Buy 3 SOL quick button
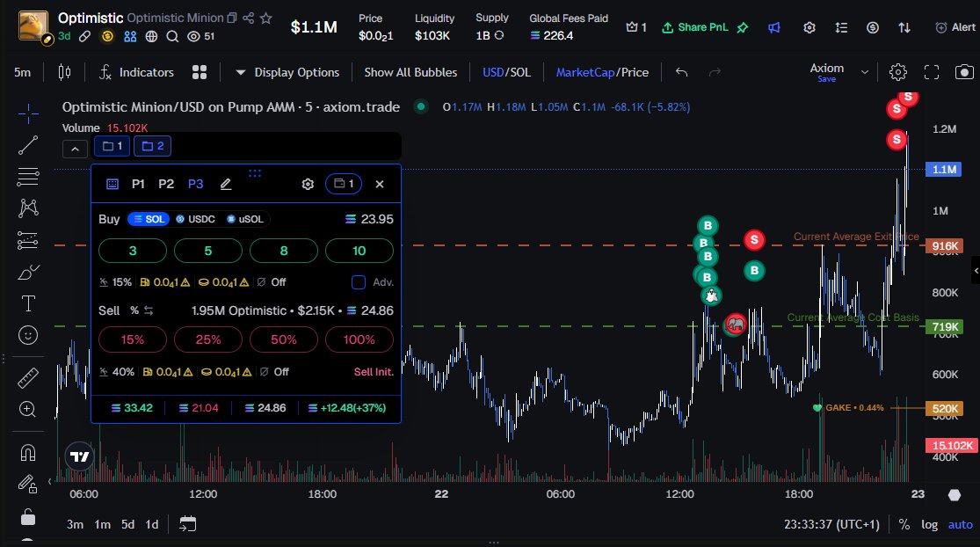Viewport: 980px width, 547px height. [x=133, y=251]
